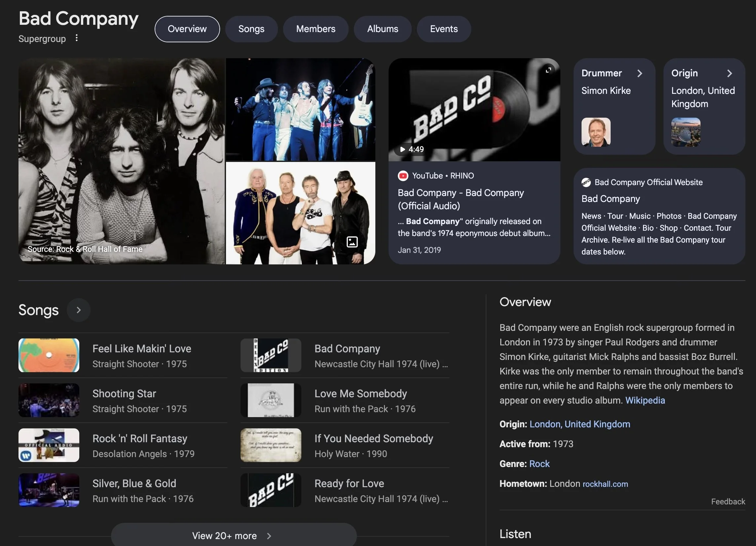Expand the Origin card chevron
The width and height of the screenshot is (756, 546).
[729, 73]
